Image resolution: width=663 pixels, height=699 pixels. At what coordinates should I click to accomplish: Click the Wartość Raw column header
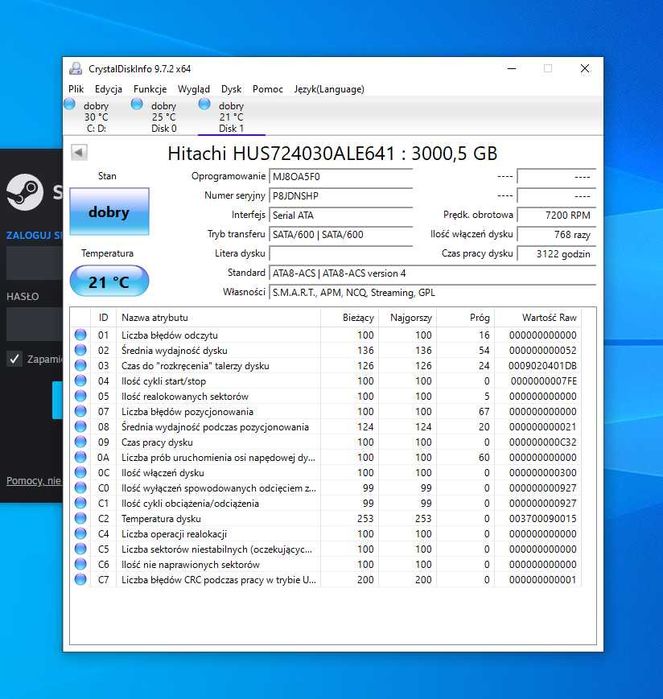[538, 317]
